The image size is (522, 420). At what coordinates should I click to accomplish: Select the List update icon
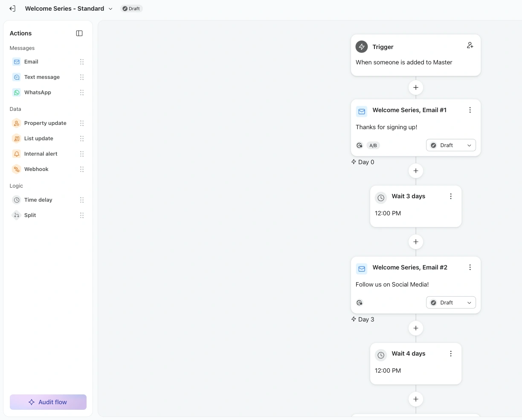tap(17, 139)
